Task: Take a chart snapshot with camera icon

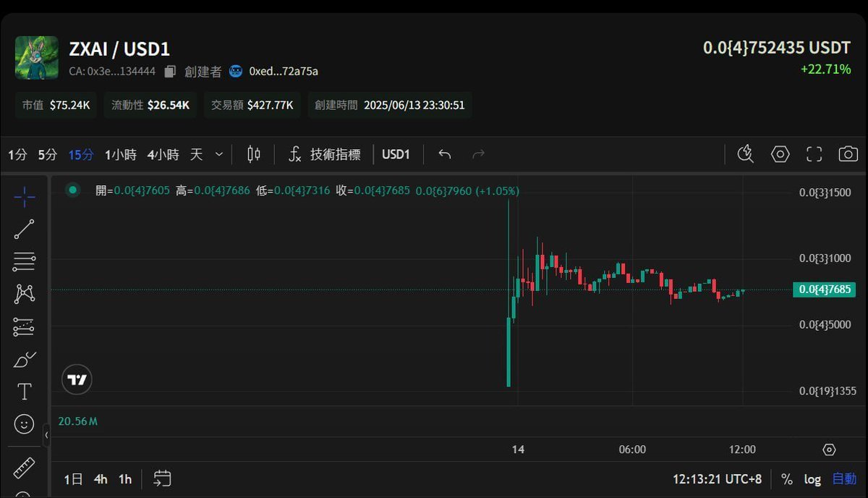Action: tap(848, 154)
